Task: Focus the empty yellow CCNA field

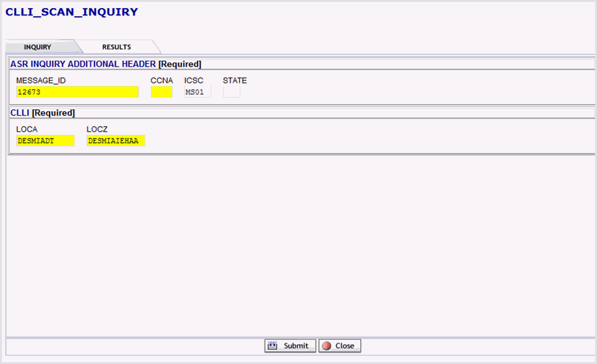Action: coord(161,92)
